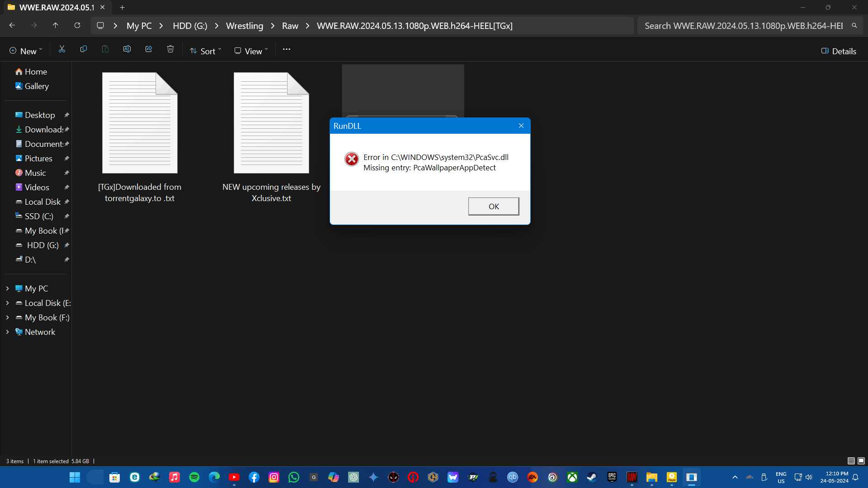
Task: Open qBittorrent from the taskbar
Action: click(513, 477)
